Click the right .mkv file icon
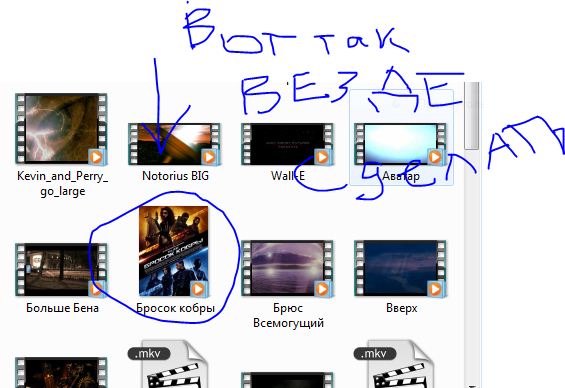 (x=394, y=364)
